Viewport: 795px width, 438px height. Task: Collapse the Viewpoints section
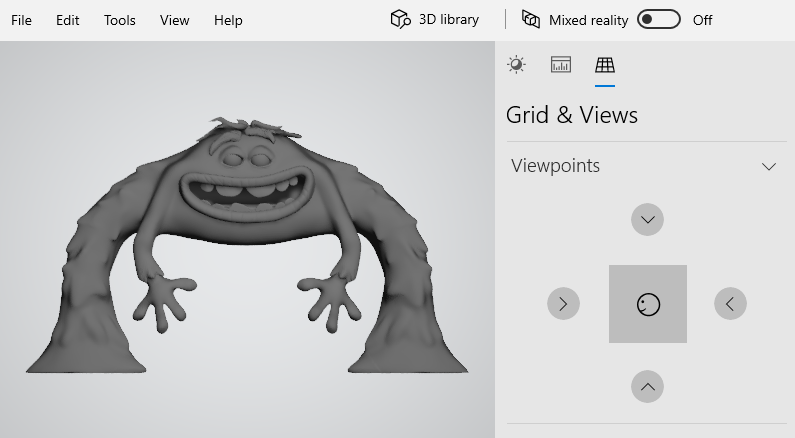(x=769, y=166)
